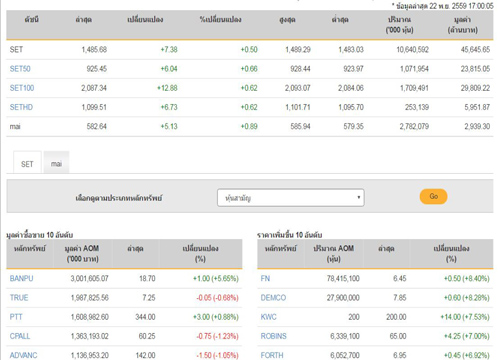500x360 pixels.
Task: Click the dropdown arrow in securities selector
Action: click(x=359, y=197)
